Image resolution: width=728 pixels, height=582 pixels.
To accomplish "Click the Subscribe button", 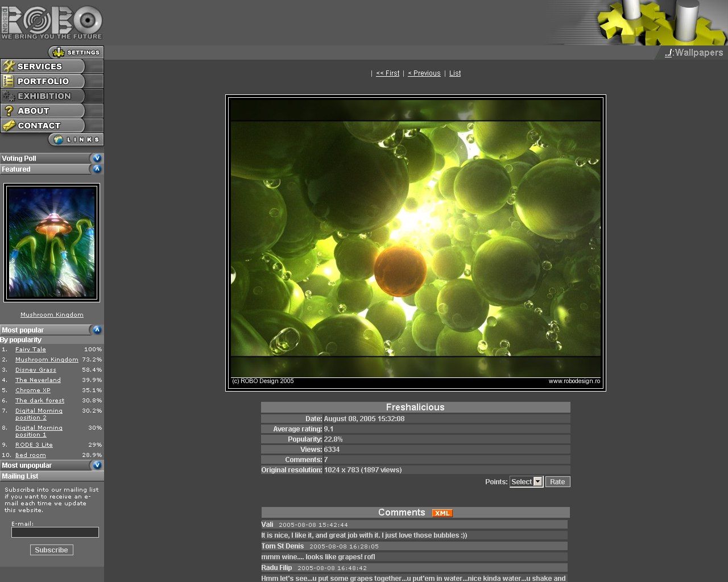I will click(51, 550).
